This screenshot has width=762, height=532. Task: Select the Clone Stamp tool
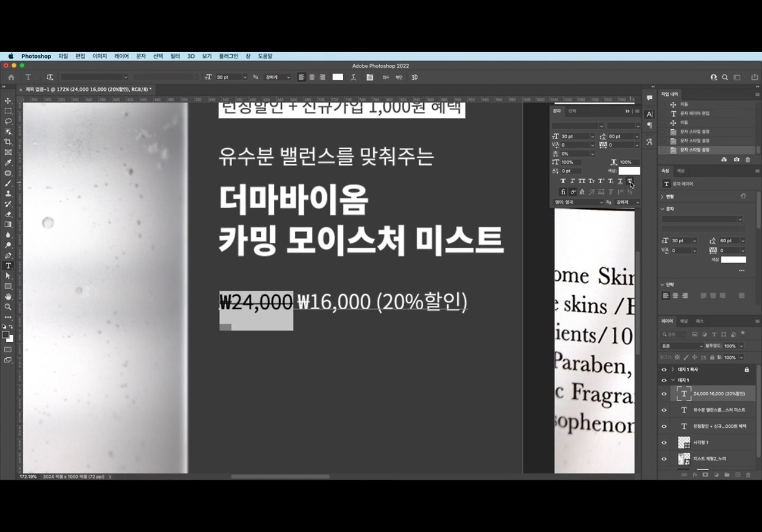tap(8, 193)
